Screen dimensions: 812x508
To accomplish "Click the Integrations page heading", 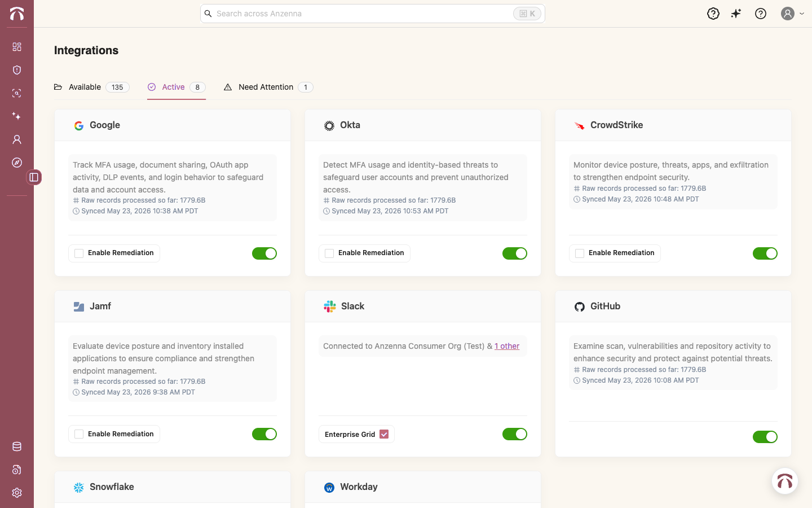I will tap(86, 50).
